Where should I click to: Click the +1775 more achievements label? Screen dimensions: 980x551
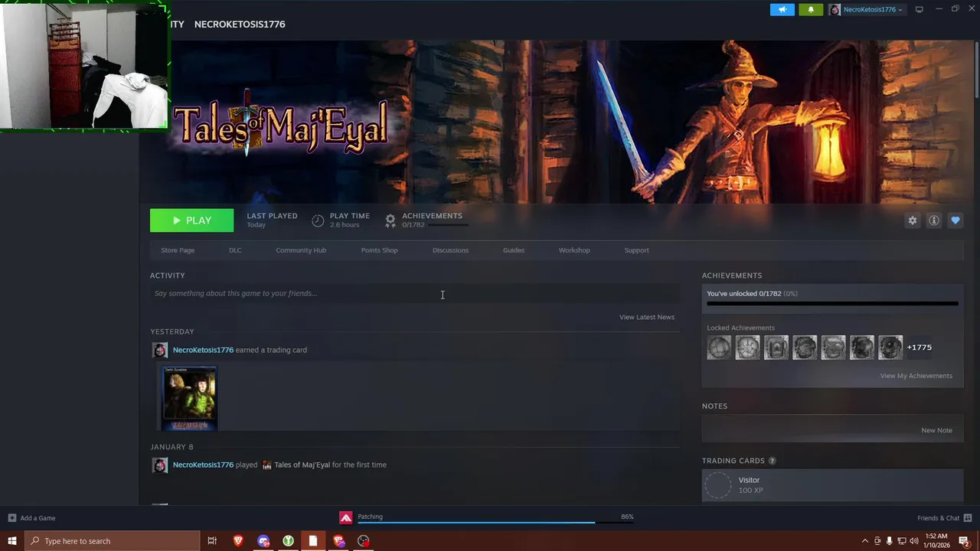tap(920, 347)
